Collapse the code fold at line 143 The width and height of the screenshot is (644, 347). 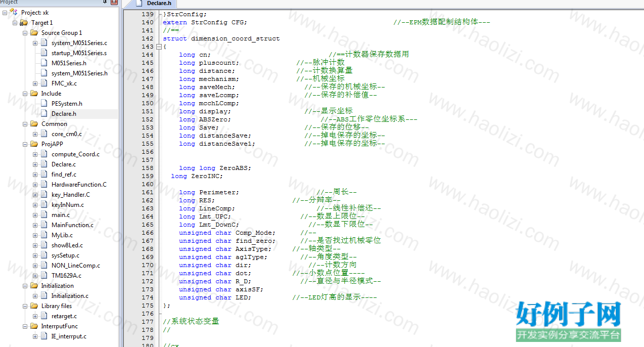click(x=159, y=47)
